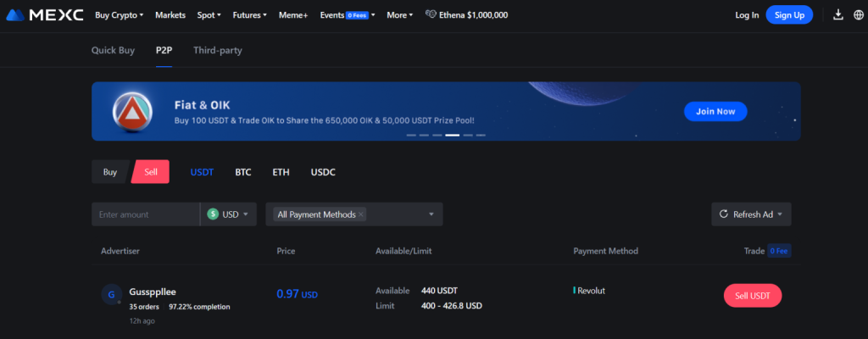The height and width of the screenshot is (339, 868).
Task: Click the Sell USDT button
Action: tap(753, 295)
